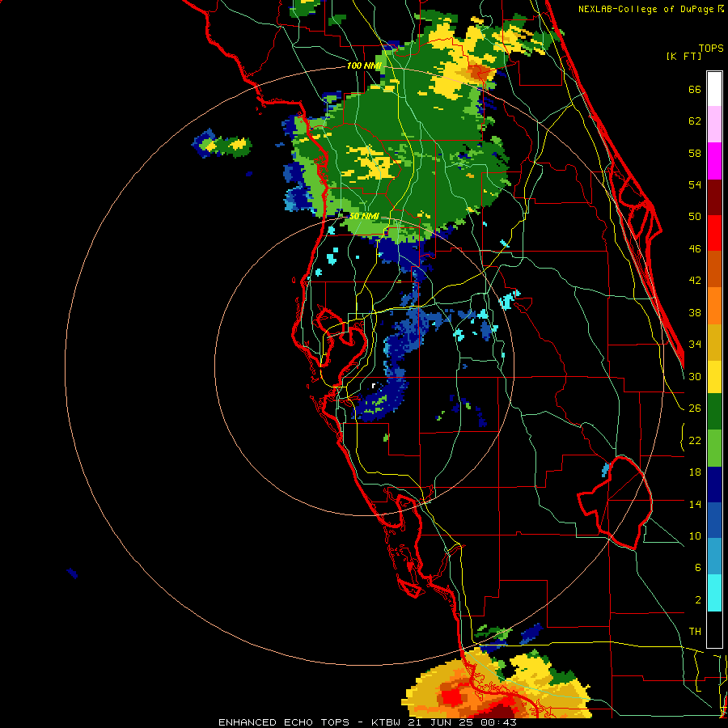This screenshot has height=728, width=728.
Task: Click the TOPS legend title
Action: pos(711,48)
